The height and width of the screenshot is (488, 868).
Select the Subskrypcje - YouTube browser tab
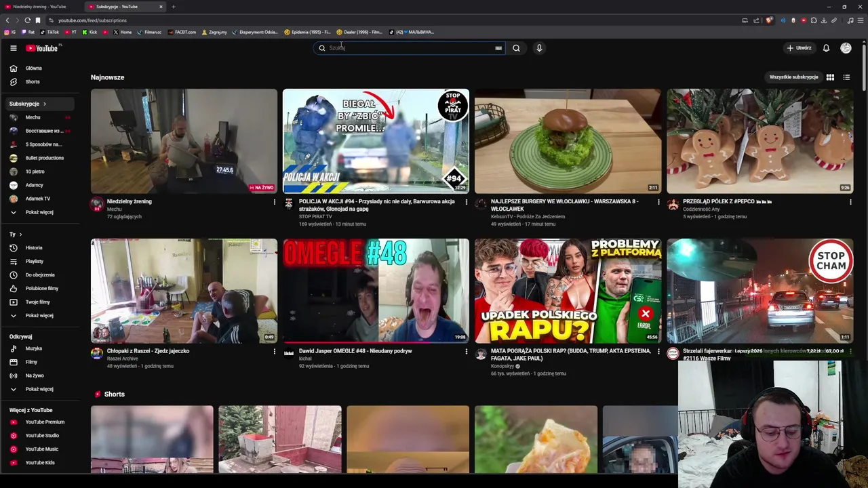pyautogui.click(x=125, y=7)
